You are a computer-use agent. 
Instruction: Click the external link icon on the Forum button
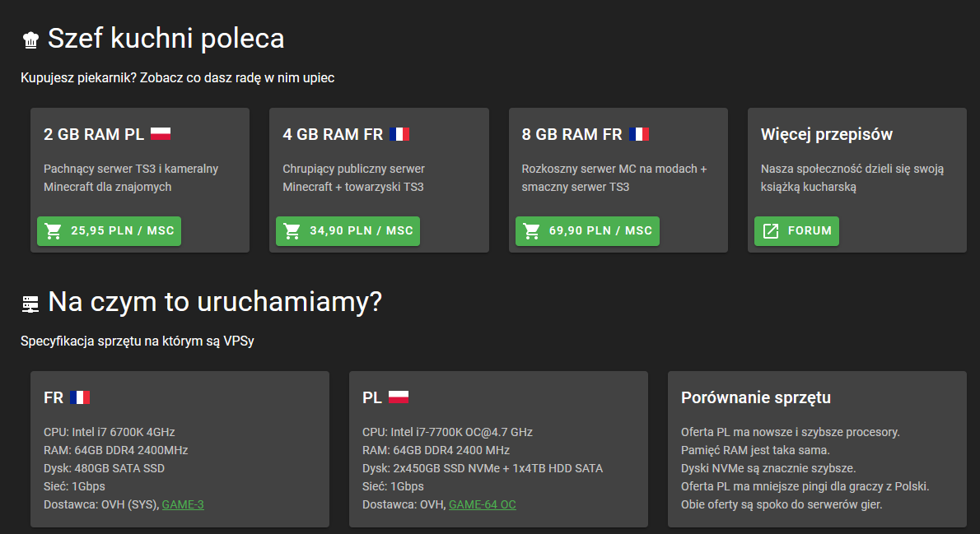coord(771,231)
